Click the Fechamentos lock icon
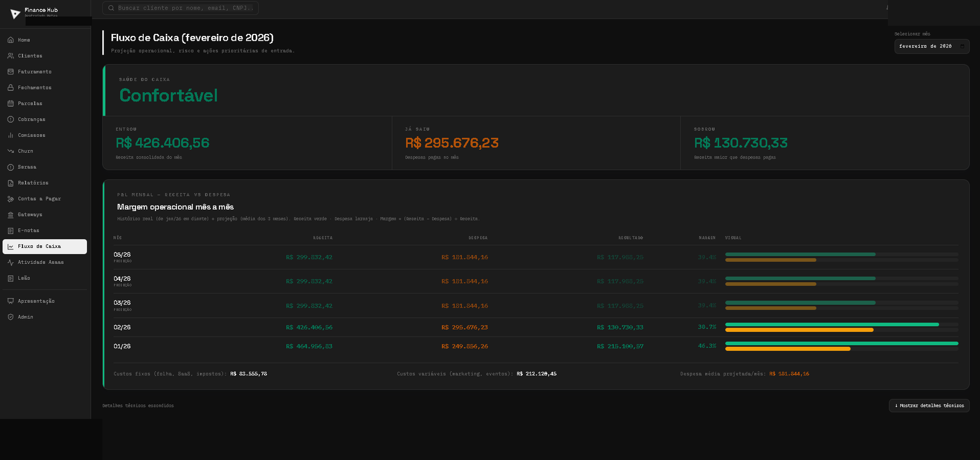The image size is (980, 460). pos(10,87)
